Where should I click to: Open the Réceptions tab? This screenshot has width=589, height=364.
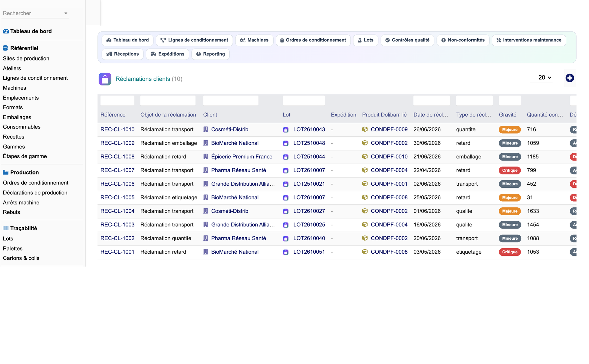(123, 54)
